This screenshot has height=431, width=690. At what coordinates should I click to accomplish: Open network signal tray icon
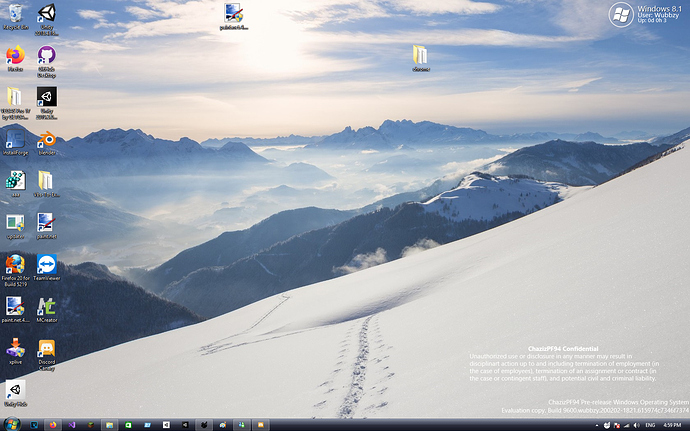(627, 425)
